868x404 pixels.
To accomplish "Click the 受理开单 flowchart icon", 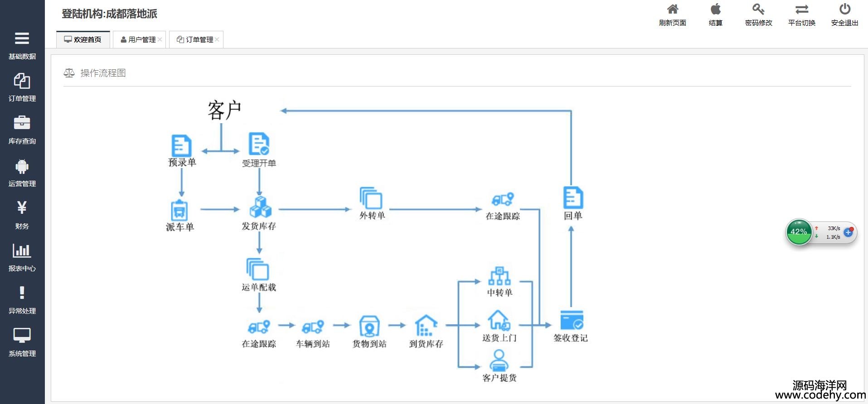I will 259,144.
